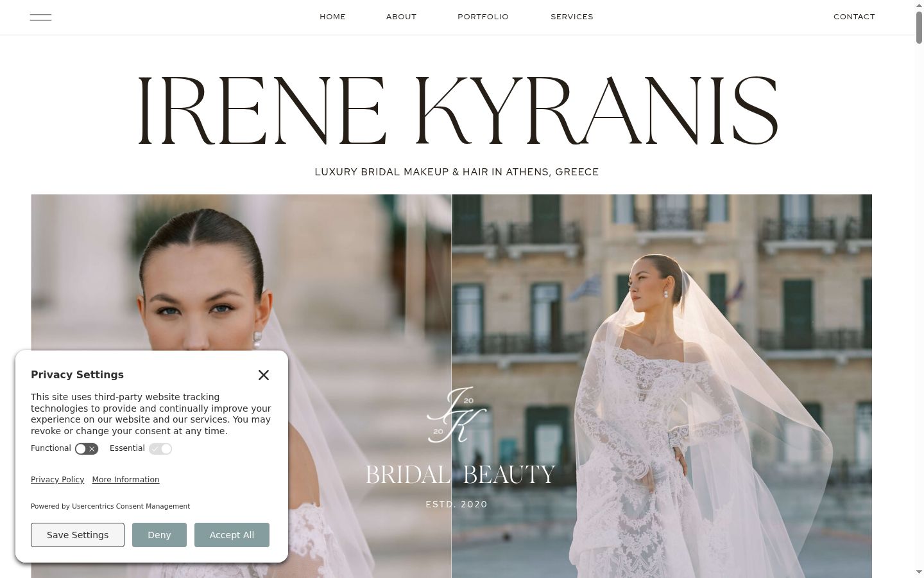This screenshot has height=578, width=924.
Task: Deny all tracking cookies
Action: [159, 535]
